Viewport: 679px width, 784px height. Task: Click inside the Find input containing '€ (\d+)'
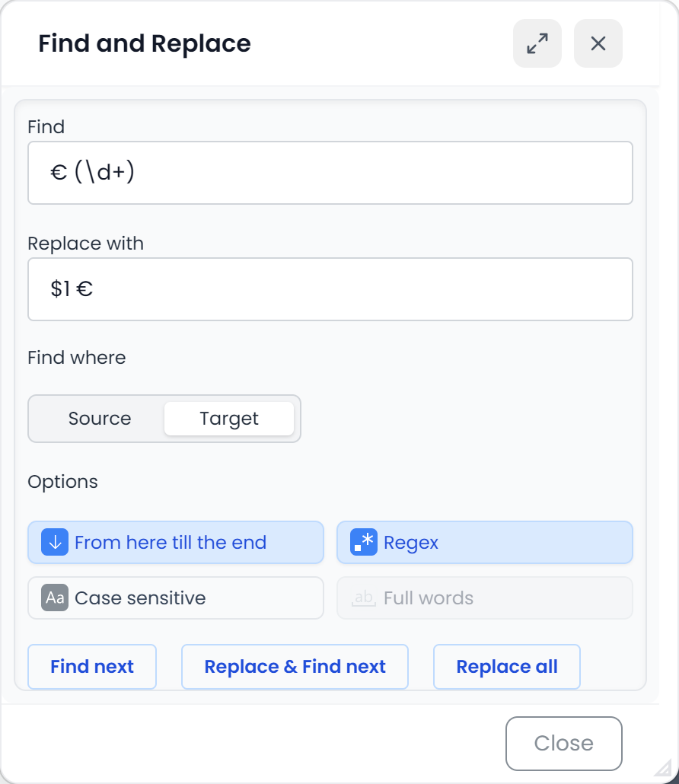click(x=330, y=173)
